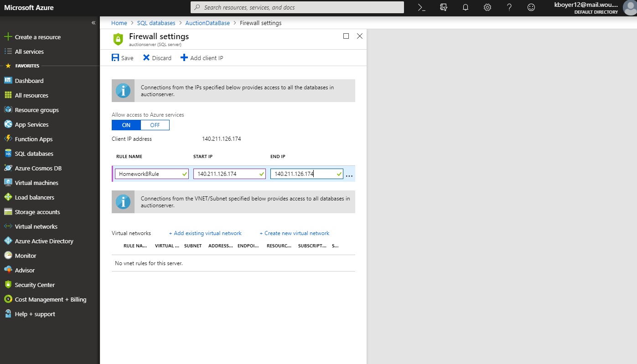This screenshot has width=637, height=364.
Task: Close the Firewall settings blade
Action: [x=360, y=36]
